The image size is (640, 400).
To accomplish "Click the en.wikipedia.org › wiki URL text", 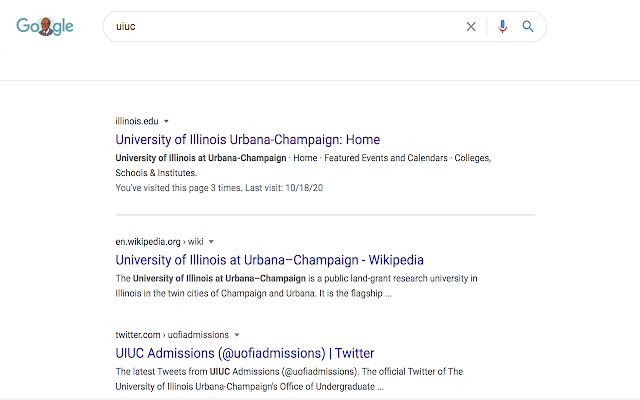I will (159, 242).
